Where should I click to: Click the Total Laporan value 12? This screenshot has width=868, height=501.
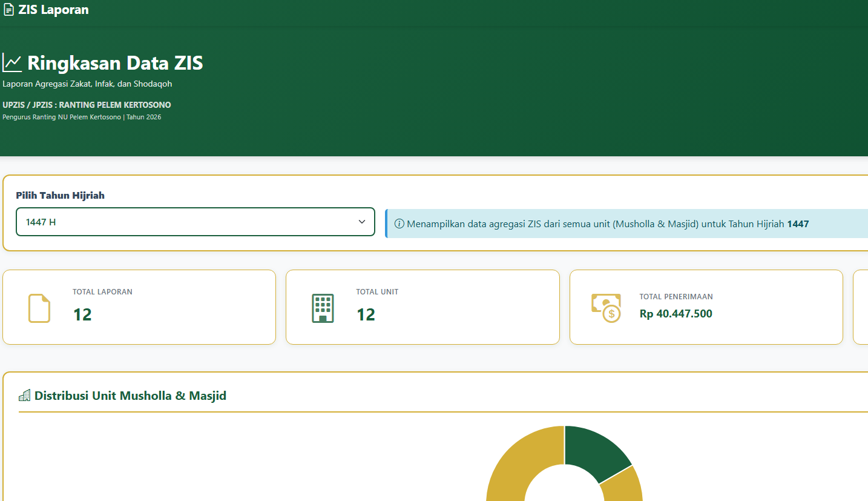(82, 314)
